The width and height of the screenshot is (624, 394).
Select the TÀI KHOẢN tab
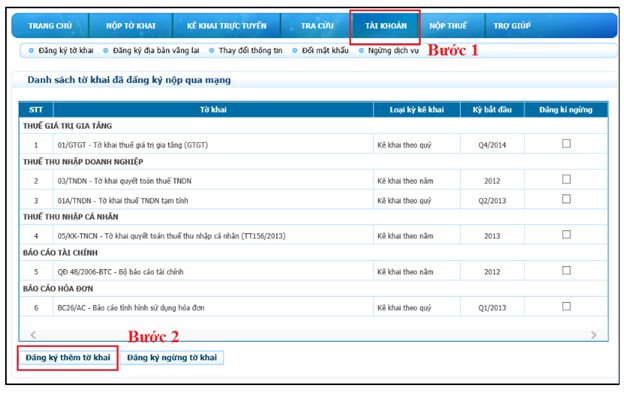coord(386,26)
